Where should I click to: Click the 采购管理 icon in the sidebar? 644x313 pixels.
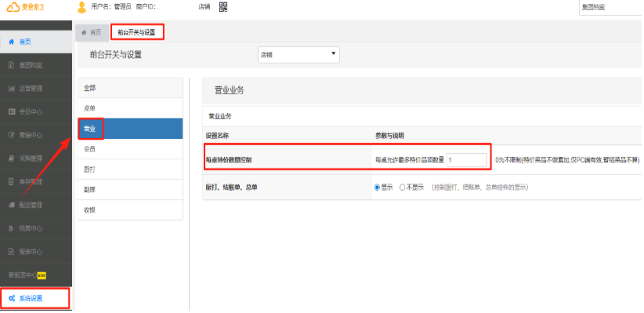tap(12, 158)
